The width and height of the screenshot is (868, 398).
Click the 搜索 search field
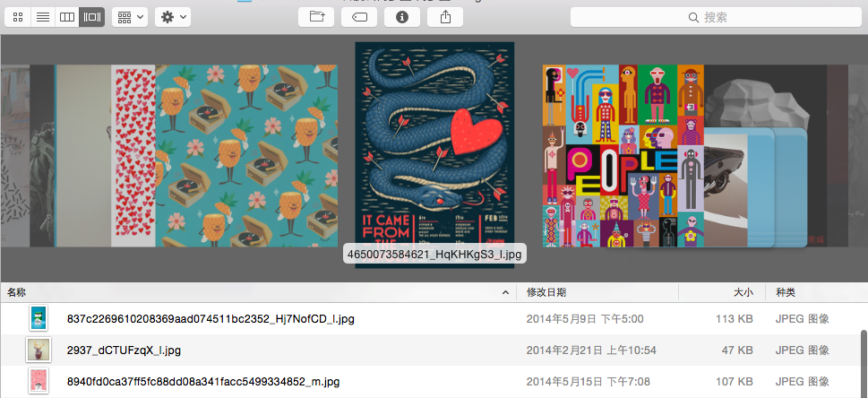[716, 17]
